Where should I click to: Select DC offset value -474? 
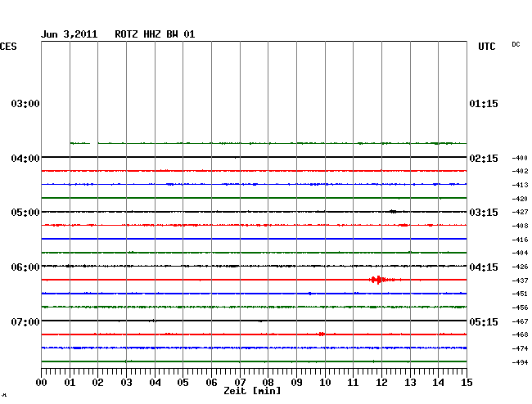pyautogui.click(x=520, y=348)
